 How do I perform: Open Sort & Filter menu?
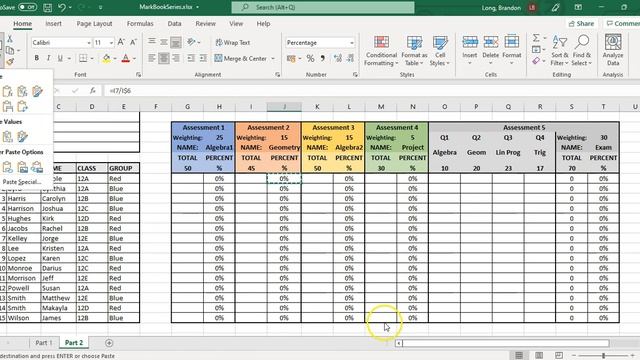[x=560, y=51]
